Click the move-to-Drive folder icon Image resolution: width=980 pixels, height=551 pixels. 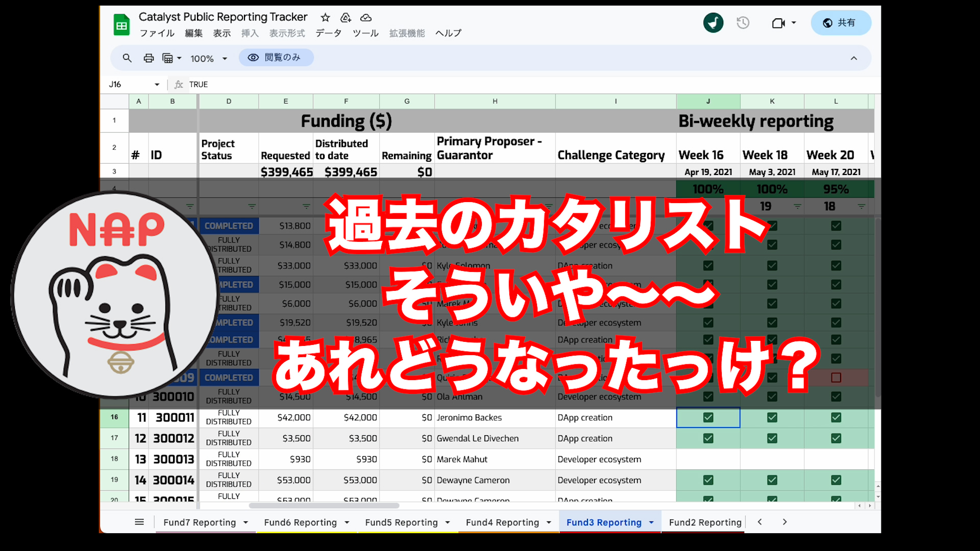click(x=346, y=18)
